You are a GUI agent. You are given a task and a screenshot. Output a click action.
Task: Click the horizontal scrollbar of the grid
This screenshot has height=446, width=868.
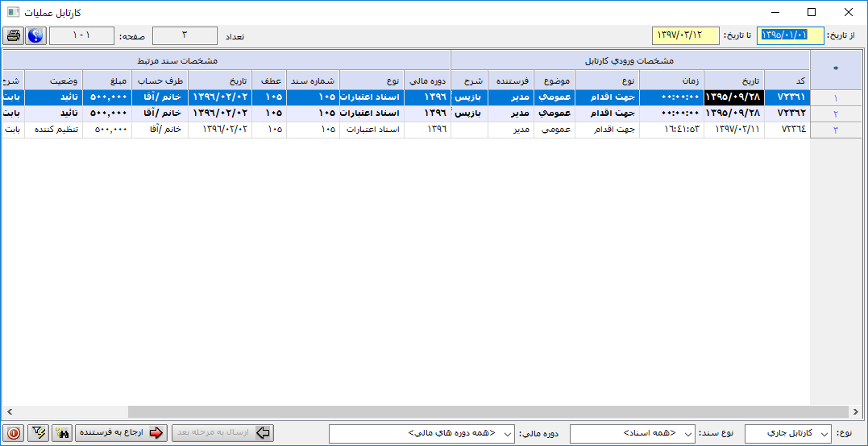pos(403,412)
